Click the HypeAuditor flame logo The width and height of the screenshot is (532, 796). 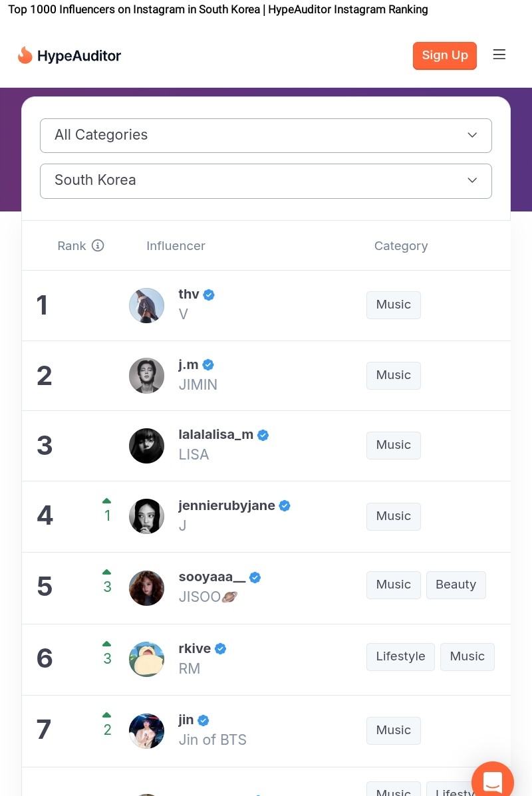click(25, 55)
